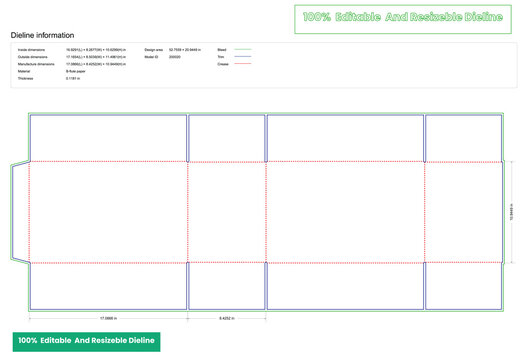The height and width of the screenshot is (360, 528).
Task: Click the outlined "100% Editable And Resizeble Dieline" box
Action: coord(403,19)
